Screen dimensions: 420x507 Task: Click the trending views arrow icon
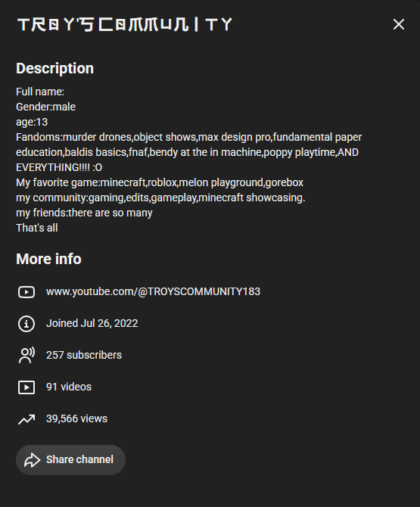(x=26, y=419)
